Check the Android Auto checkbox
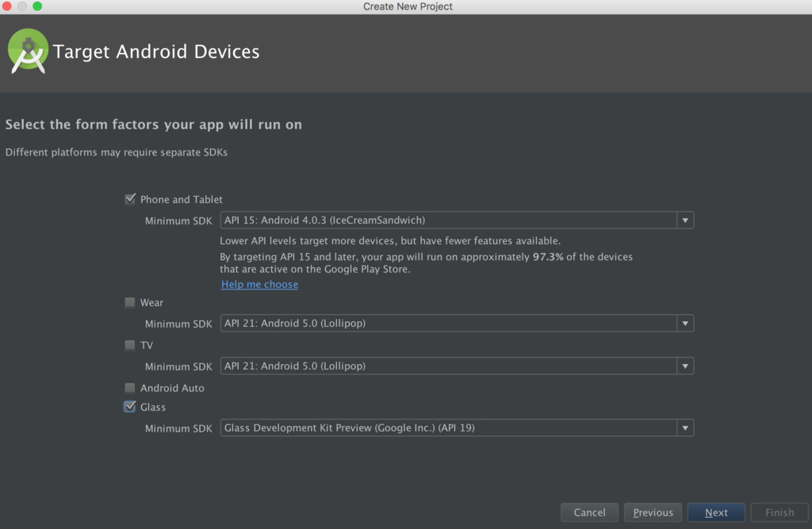 tap(130, 388)
